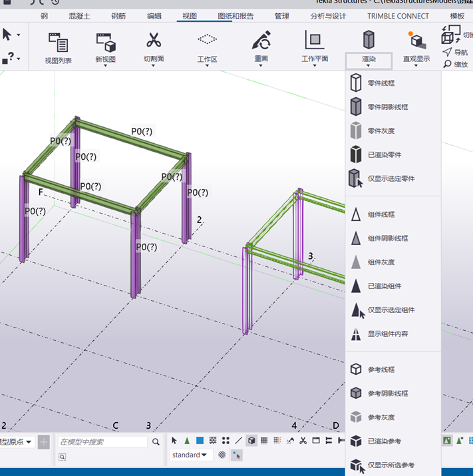Select the arrow pointer tool in ribbon
The height and width of the screenshot is (476, 473).
pos(7,35)
